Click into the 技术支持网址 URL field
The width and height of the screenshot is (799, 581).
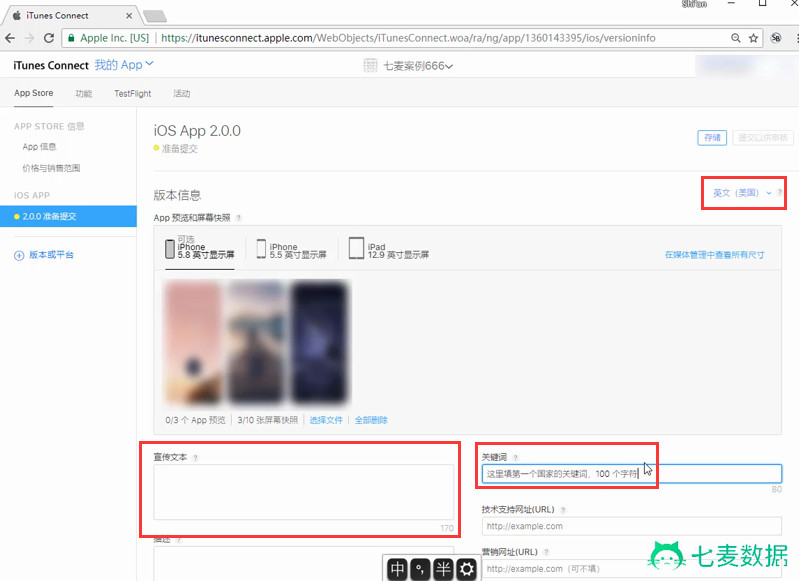pos(632,526)
